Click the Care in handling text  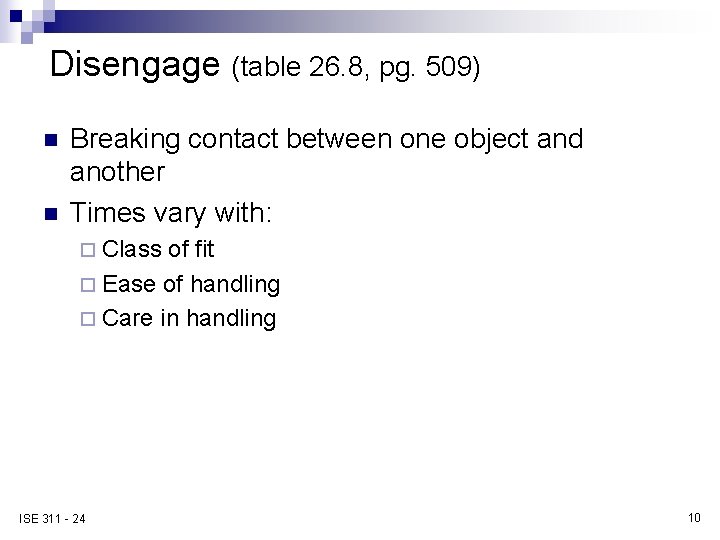[x=189, y=319]
